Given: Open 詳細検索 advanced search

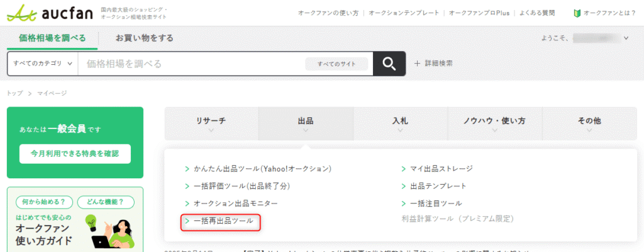Looking at the screenshot, I should pyautogui.click(x=438, y=64).
